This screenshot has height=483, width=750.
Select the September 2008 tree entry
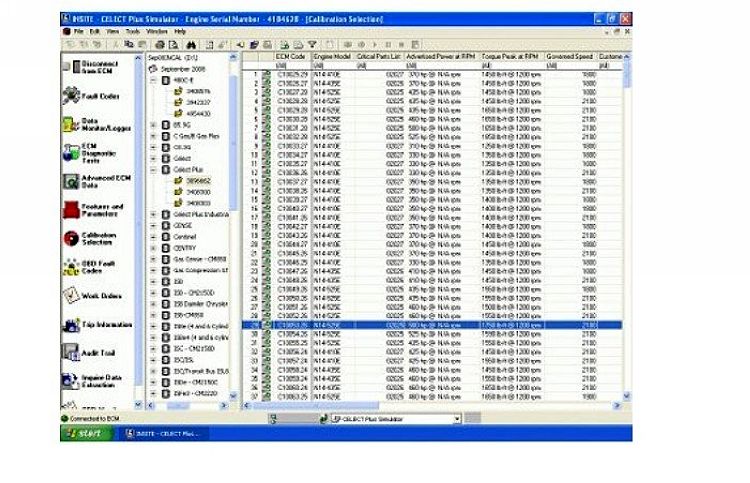[183, 69]
